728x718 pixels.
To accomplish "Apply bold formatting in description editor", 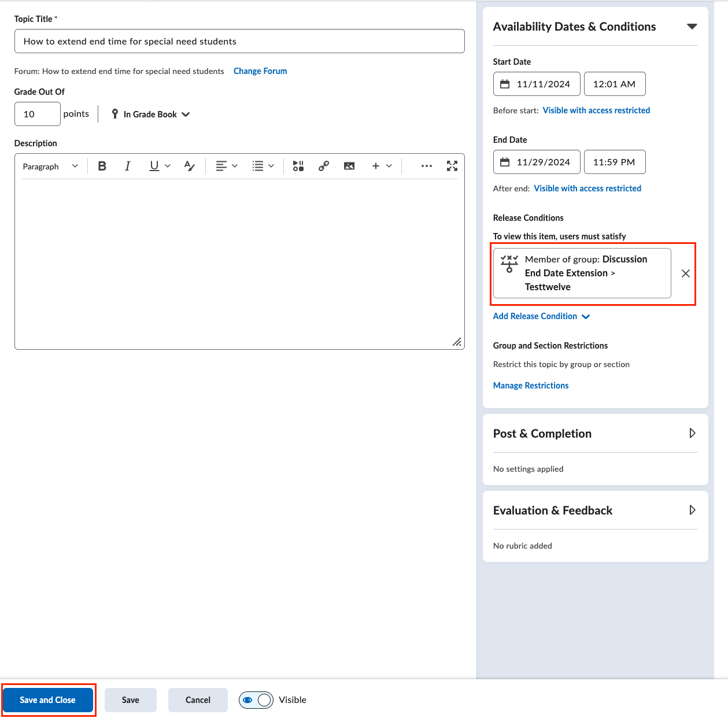I will (x=102, y=166).
